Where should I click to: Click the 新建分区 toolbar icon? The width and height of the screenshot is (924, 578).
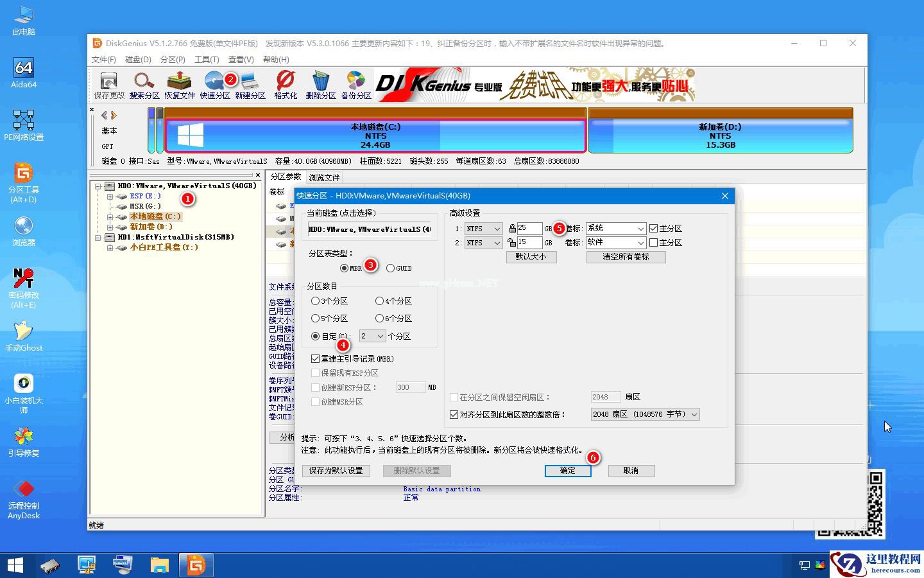click(250, 84)
